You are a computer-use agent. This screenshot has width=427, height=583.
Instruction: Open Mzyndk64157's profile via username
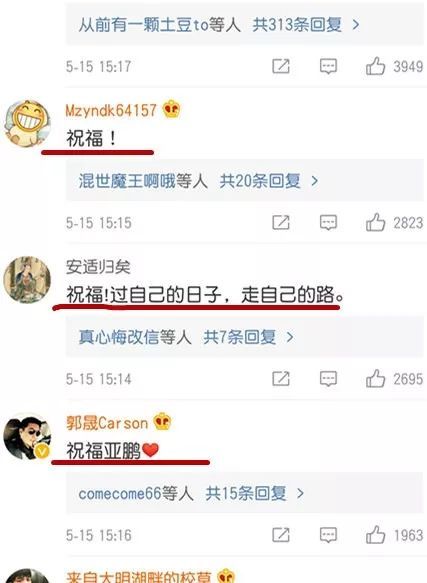[111, 110]
